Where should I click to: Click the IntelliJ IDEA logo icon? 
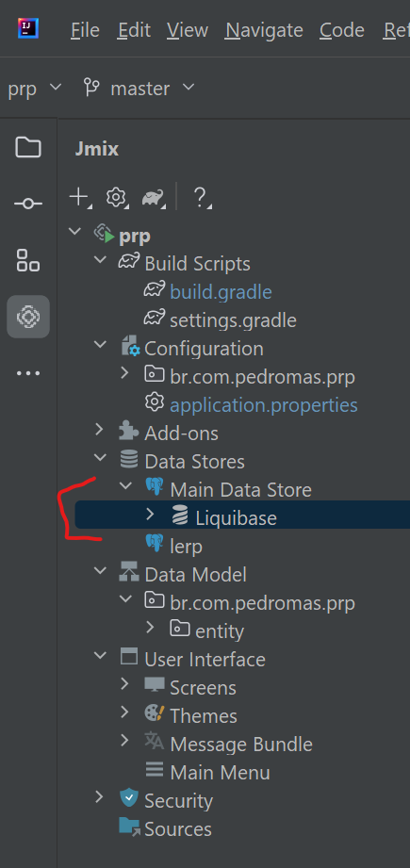coord(28,27)
